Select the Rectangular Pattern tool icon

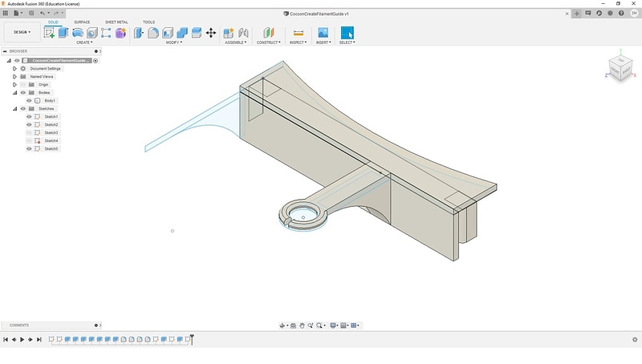click(106, 33)
